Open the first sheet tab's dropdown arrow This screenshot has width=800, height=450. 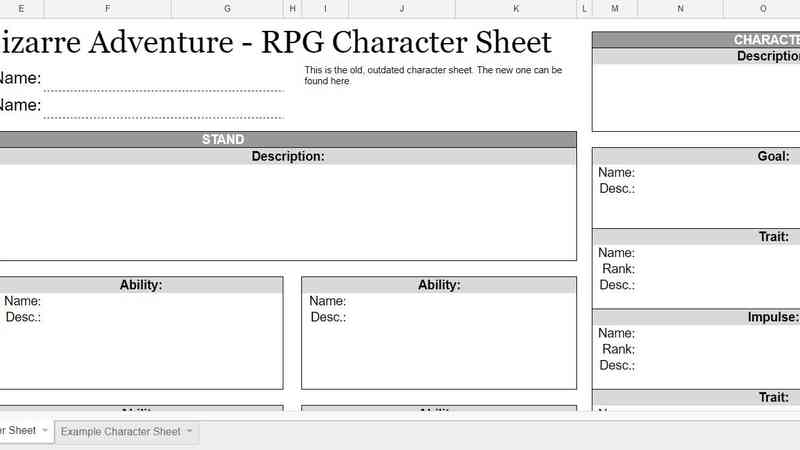[x=45, y=431]
